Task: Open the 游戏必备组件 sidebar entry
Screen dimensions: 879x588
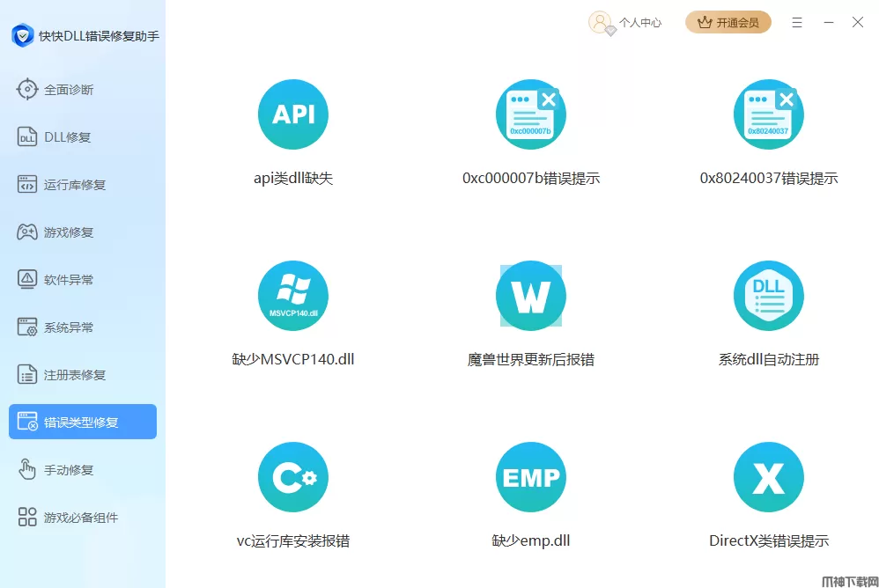Action: pyautogui.click(x=81, y=518)
